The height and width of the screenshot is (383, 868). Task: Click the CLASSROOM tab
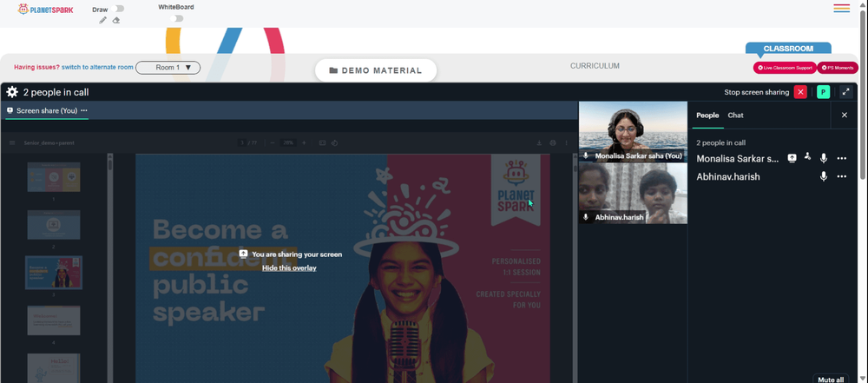tap(788, 49)
